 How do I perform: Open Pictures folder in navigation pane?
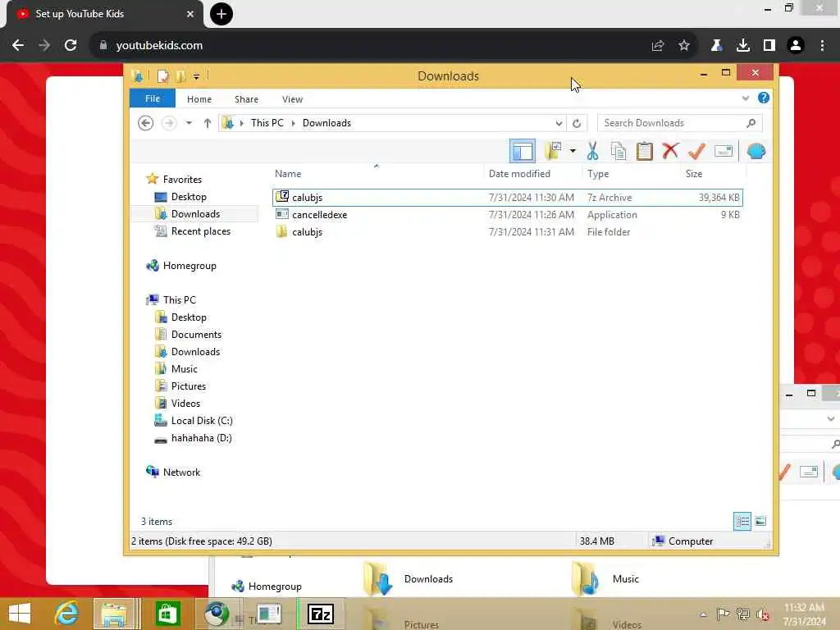click(189, 386)
